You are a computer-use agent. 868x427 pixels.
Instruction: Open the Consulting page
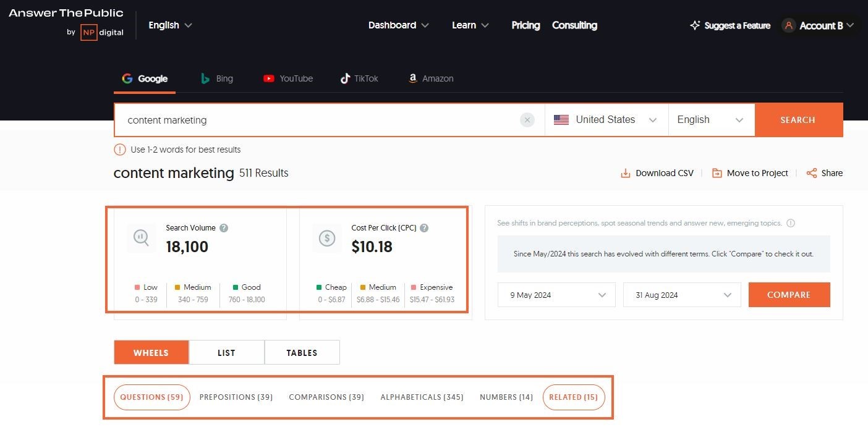(x=574, y=25)
